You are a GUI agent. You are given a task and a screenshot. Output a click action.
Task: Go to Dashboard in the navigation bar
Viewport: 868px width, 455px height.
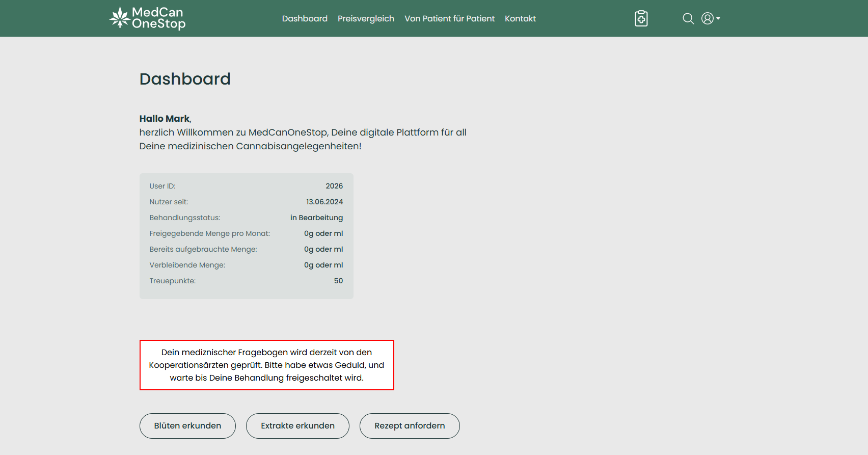pyautogui.click(x=305, y=18)
